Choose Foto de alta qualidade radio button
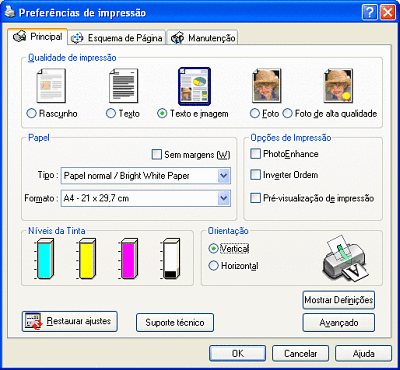This screenshot has height=370, width=400. pyautogui.click(x=288, y=114)
